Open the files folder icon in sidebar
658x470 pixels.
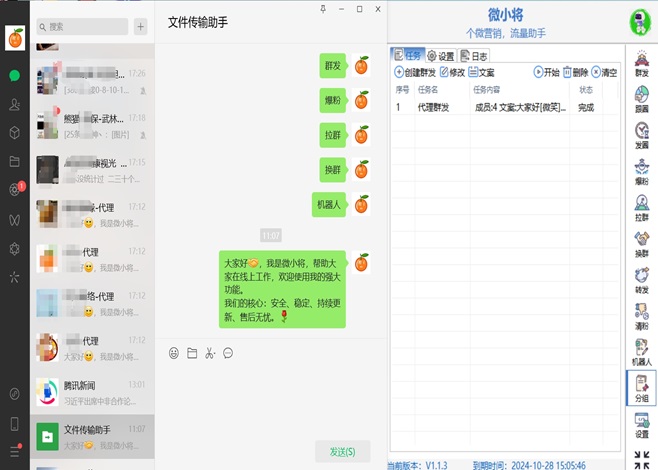tap(15, 161)
